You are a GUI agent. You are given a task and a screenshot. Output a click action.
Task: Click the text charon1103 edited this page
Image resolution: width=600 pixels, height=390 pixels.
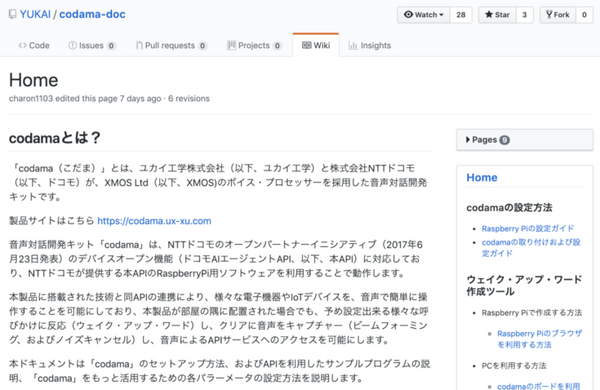pos(63,98)
